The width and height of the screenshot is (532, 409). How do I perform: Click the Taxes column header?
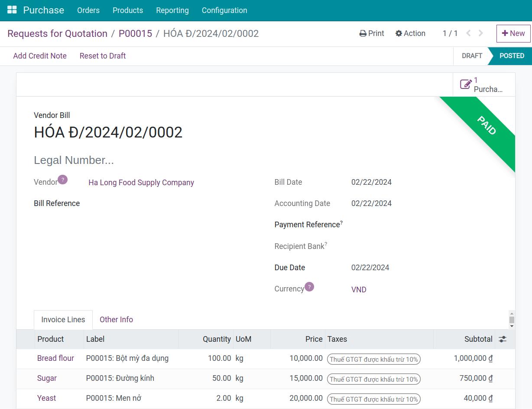(379, 339)
